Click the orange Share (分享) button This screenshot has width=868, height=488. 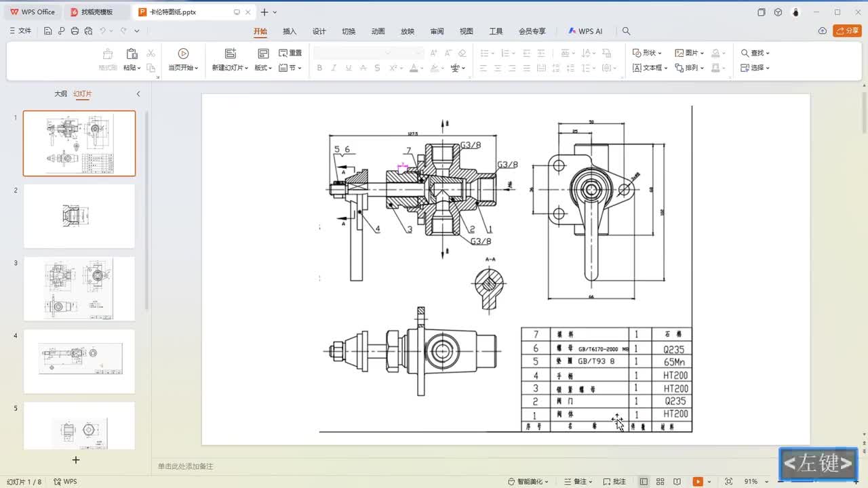click(847, 31)
